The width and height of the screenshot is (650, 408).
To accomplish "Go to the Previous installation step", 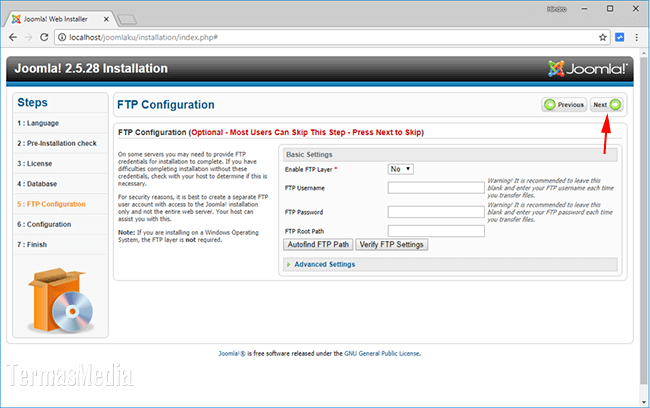I will [x=564, y=104].
